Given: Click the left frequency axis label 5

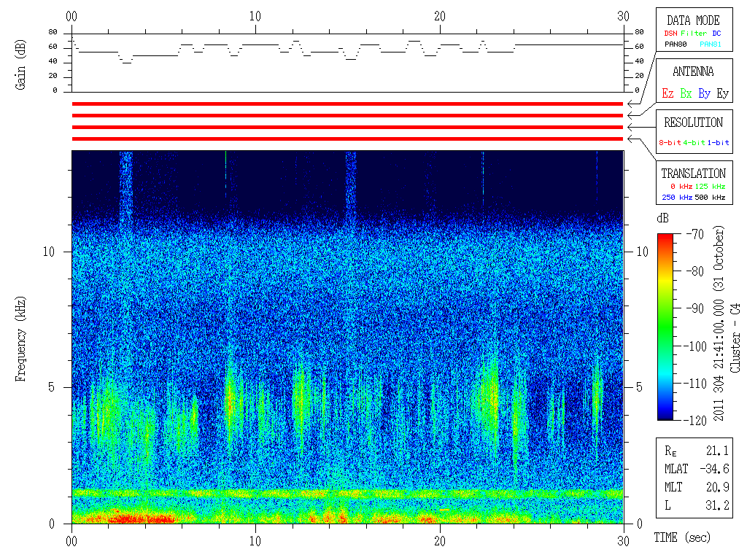Looking at the screenshot, I should tap(51, 388).
